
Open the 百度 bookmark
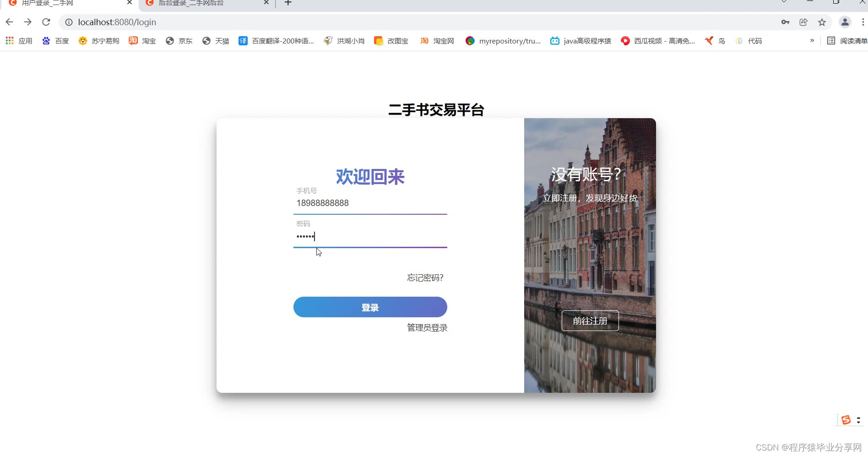pyautogui.click(x=55, y=41)
